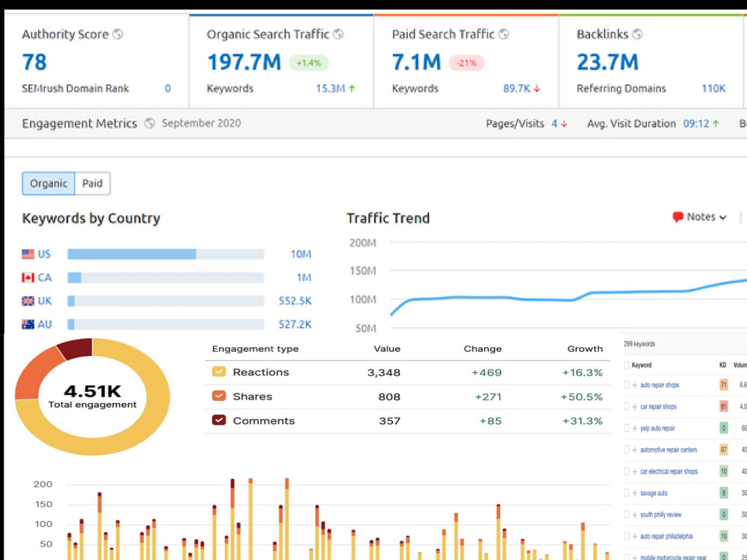
Task: Click the globe icon beside Engagement Metrics
Action: (149, 123)
